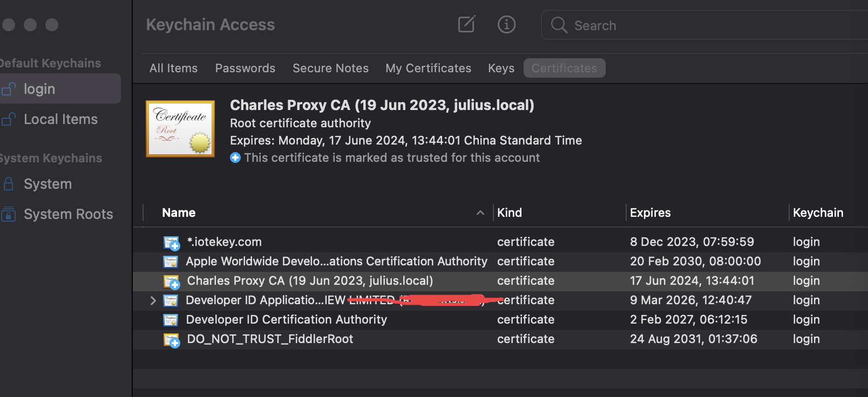Select Charles Proxy CA row name
The height and width of the screenshot is (397, 868).
click(310, 280)
